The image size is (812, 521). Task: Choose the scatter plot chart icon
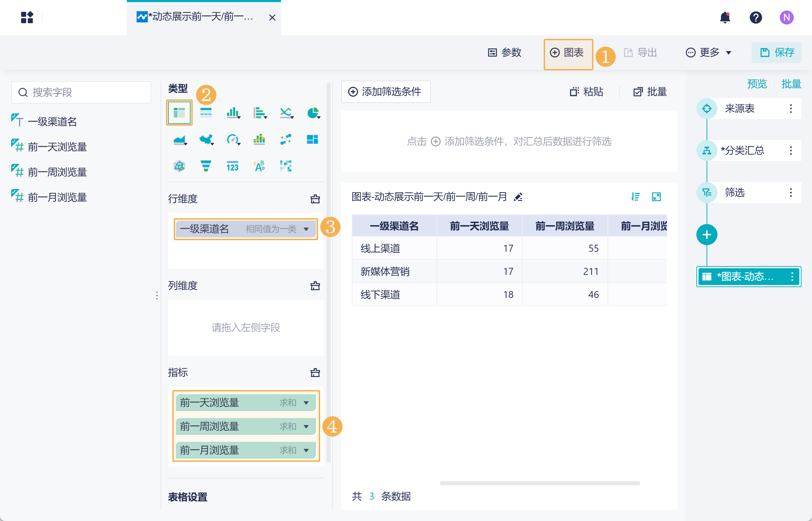click(x=285, y=140)
